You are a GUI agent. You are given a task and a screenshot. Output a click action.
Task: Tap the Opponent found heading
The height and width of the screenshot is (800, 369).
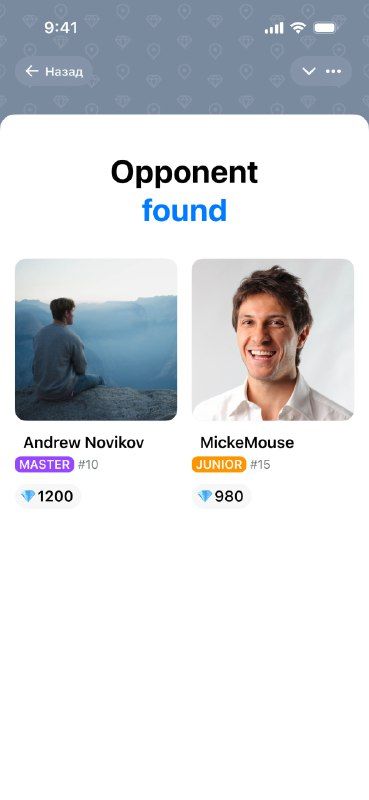pos(184,191)
